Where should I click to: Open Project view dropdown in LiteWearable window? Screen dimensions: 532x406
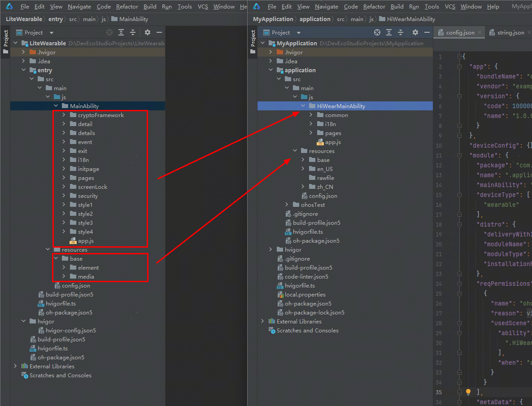coord(52,33)
